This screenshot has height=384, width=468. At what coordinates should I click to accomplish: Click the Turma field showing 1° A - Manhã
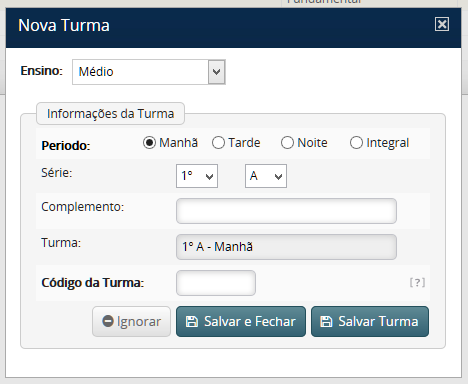tap(286, 247)
